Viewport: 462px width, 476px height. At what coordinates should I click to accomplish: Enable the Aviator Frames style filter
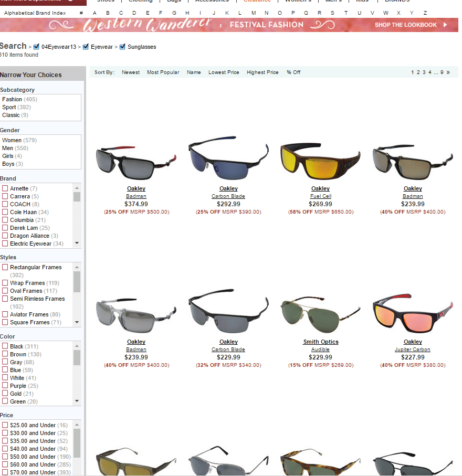5,314
